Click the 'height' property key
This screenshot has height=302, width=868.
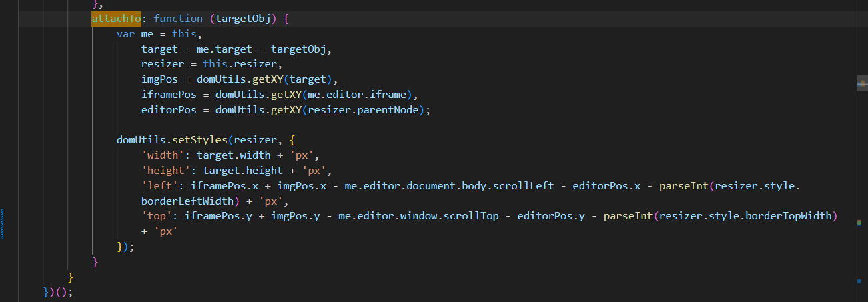166,172
